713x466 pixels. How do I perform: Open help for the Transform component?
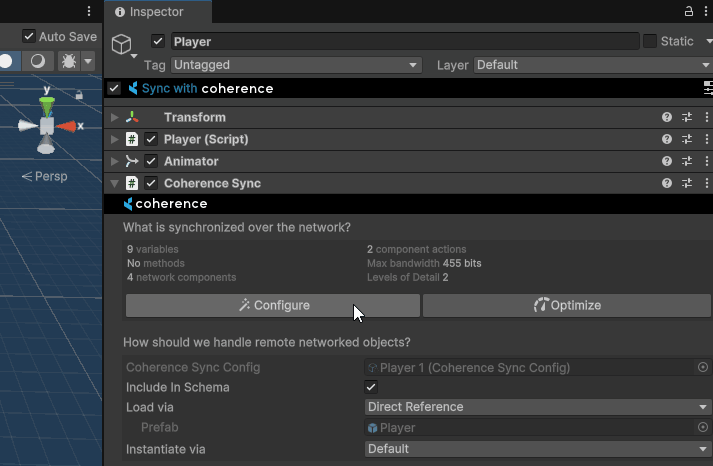(x=667, y=117)
